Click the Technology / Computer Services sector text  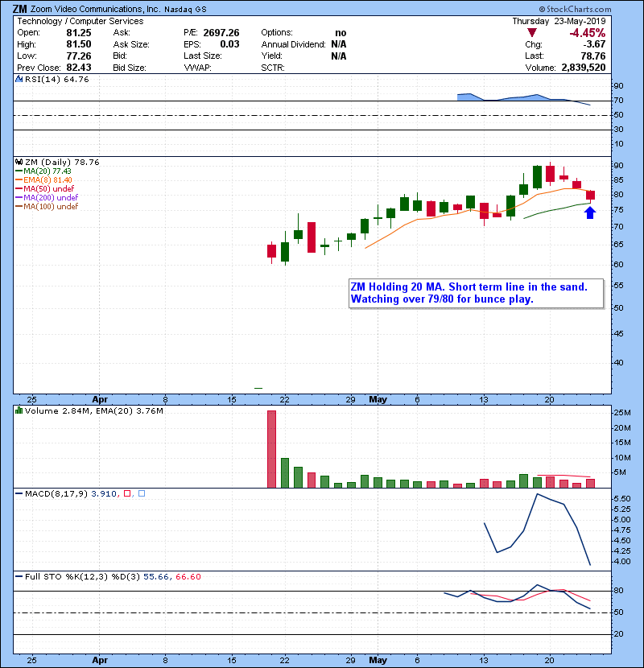pos(80,21)
